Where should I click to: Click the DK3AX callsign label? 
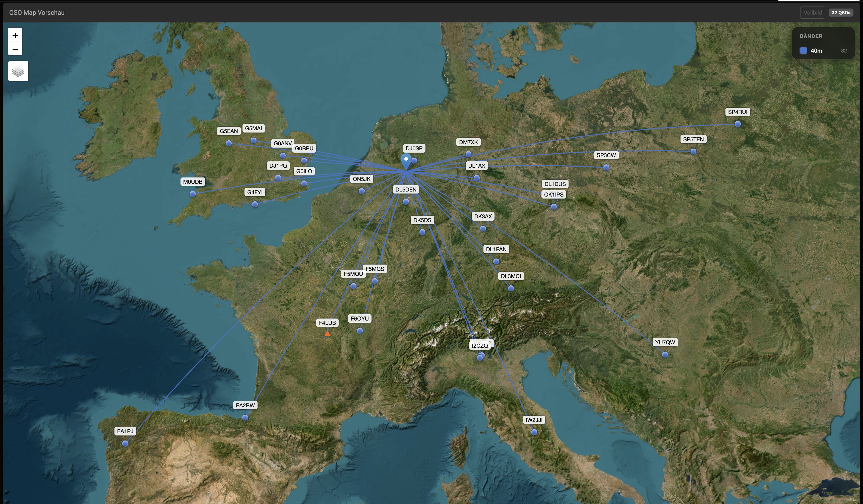pos(483,216)
